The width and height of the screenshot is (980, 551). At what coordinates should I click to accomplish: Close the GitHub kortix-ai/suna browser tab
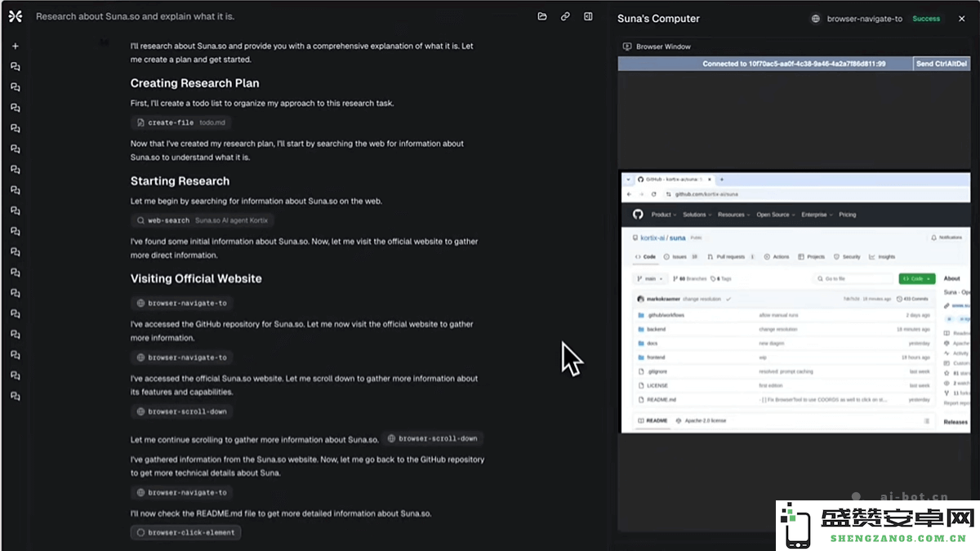coord(710,179)
